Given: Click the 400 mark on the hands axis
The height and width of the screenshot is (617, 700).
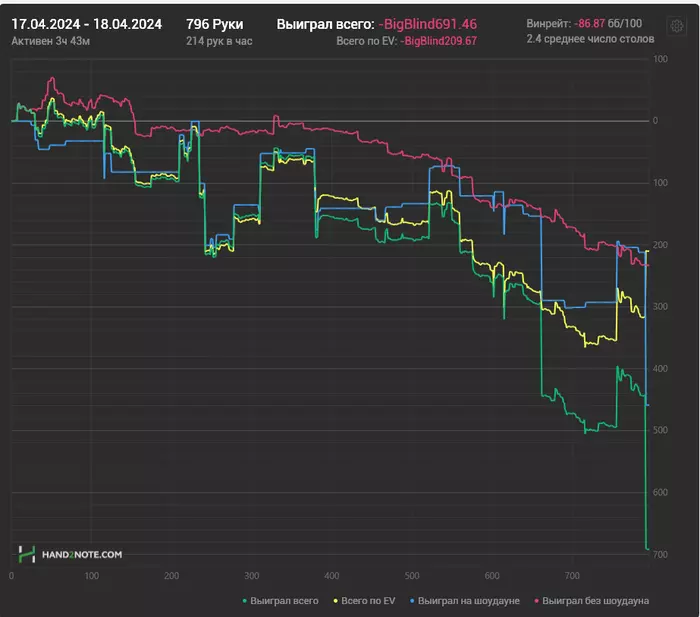Looking at the screenshot, I should pyautogui.click(x=331, y=576).
